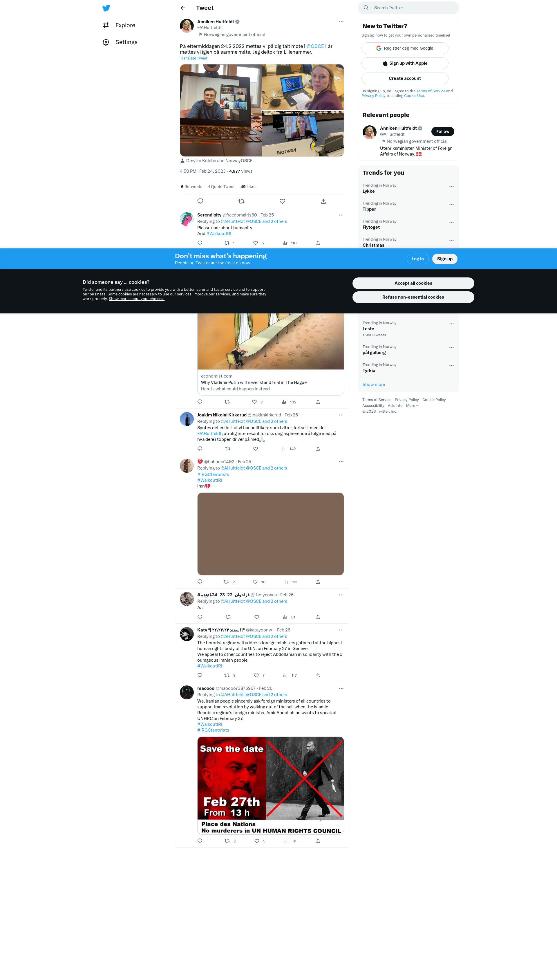Image resolution: width=557 pixels, height=980 pixels.
Task: Like Joakim Nikolai Kirkerud's reply
Action: 256,449
